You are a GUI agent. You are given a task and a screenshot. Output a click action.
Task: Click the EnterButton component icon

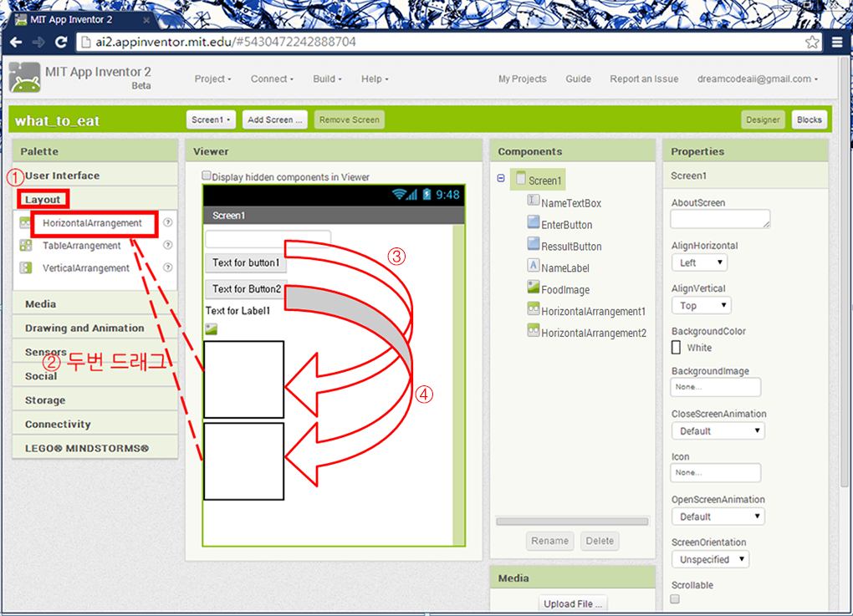(x=534, y=221)
